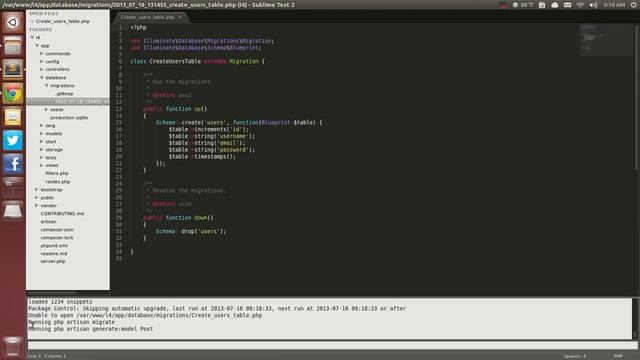Open the .gitkeep file

click(64, 93)
